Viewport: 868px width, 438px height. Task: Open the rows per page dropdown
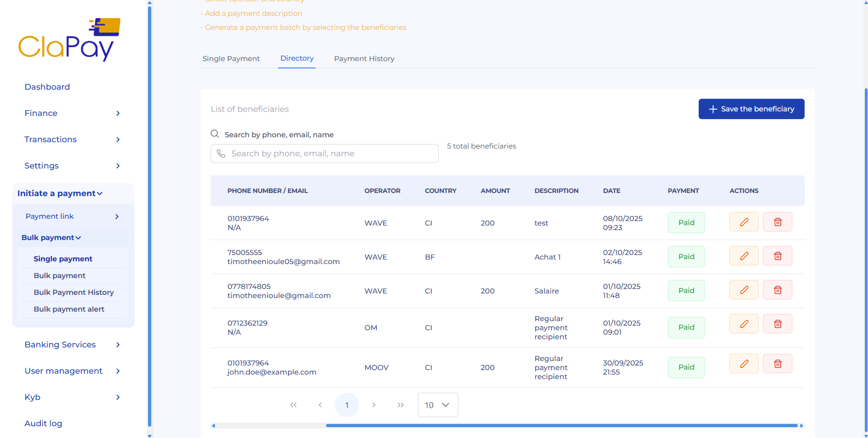[437, 405]
